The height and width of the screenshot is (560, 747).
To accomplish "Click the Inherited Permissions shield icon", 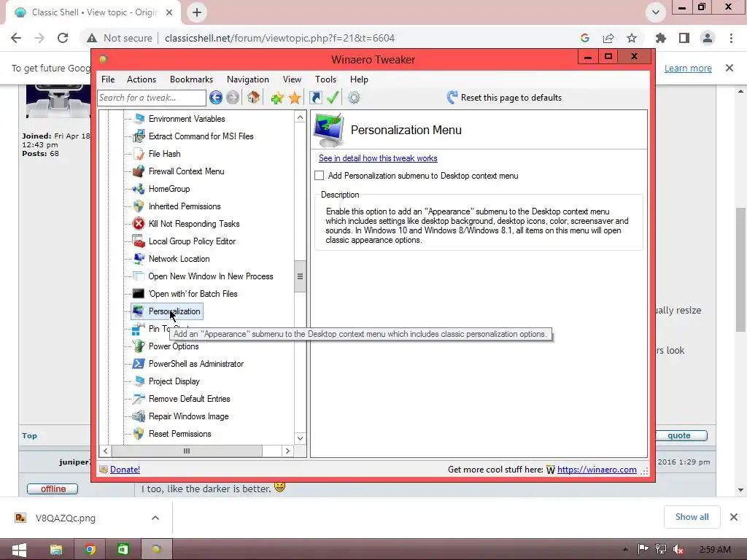I will pyautogui.click(x=139, y=206).
